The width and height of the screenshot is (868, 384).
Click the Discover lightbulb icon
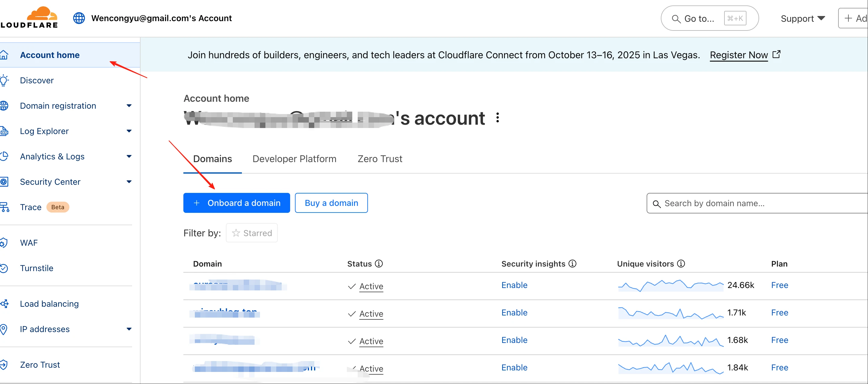pos(4,80)
